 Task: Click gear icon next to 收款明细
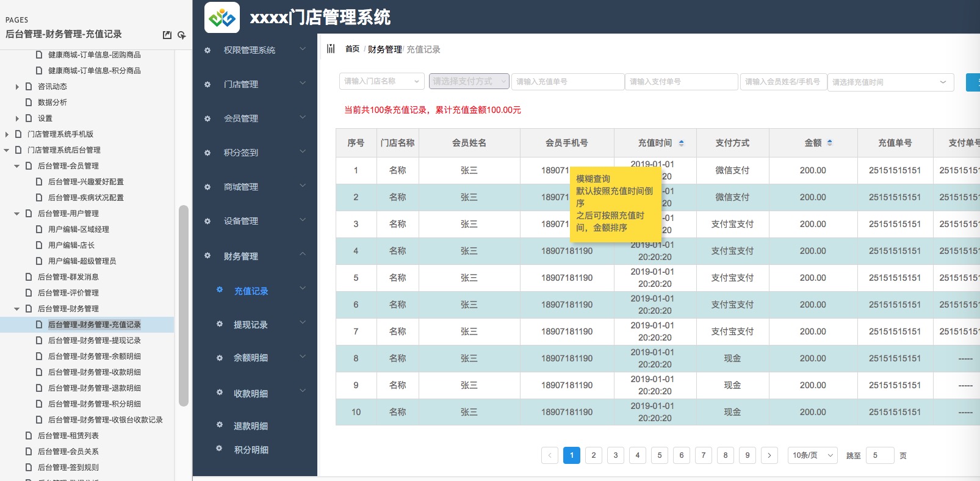click(x=220, y=392)
